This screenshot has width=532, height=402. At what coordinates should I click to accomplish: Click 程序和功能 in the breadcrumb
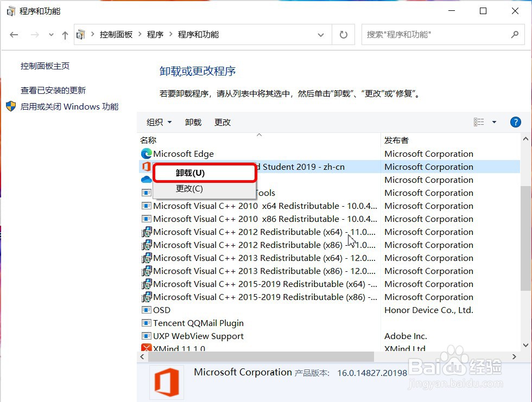click(198, 35)
